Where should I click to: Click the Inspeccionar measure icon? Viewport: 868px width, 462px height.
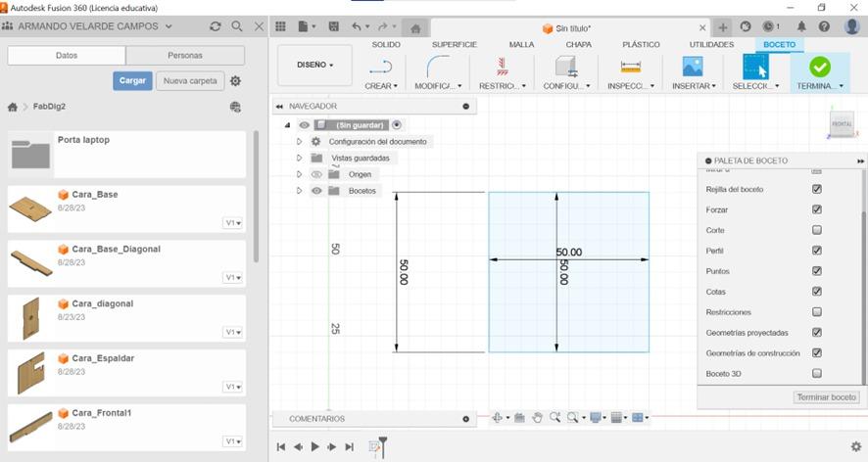(630, 67)
